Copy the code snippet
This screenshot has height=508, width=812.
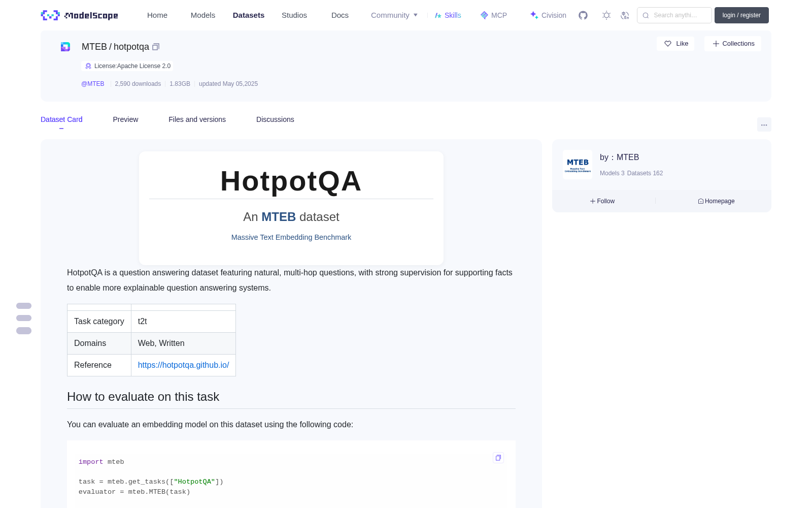click(498, 458)
